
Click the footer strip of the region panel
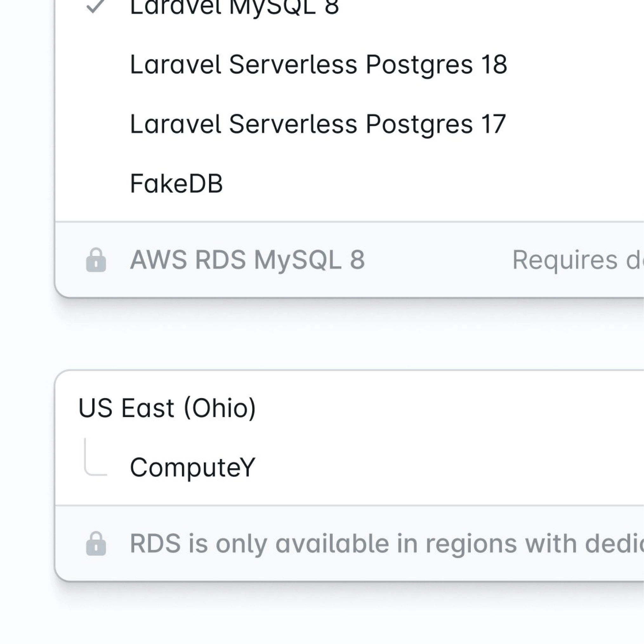[x=333, y=542]
